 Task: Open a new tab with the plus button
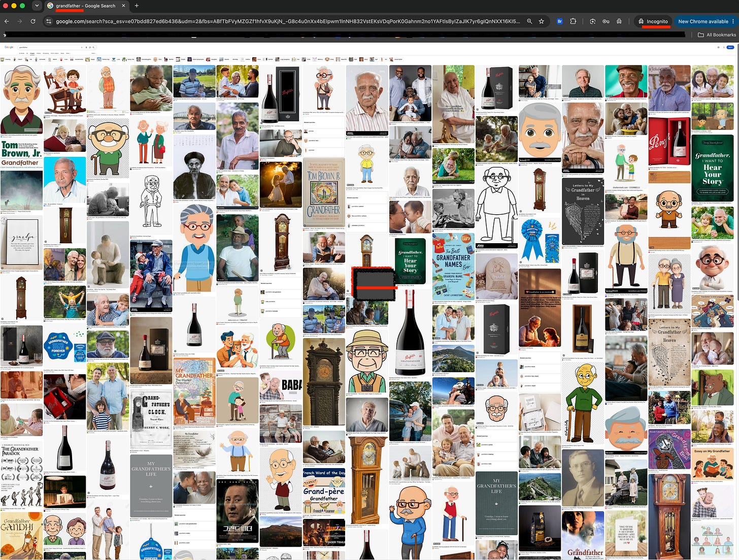[137, 6]
